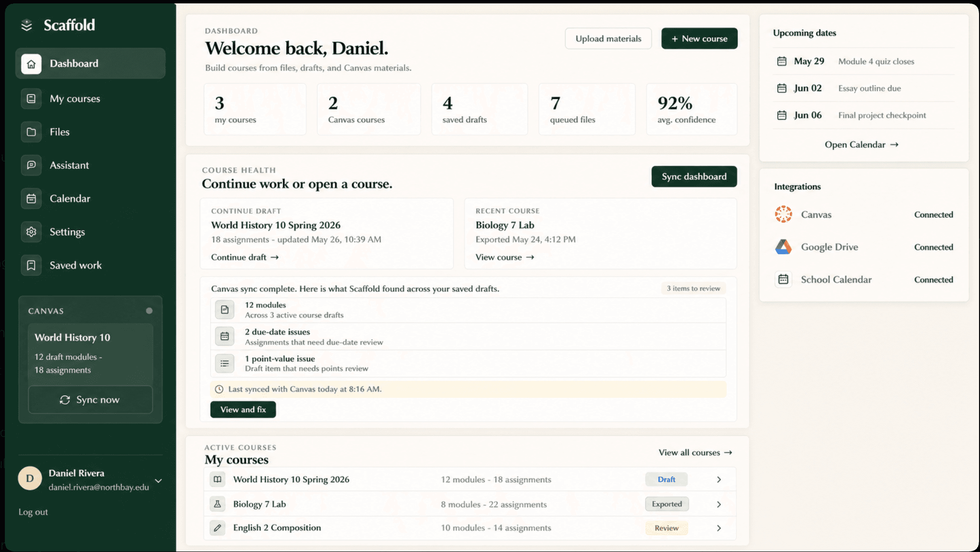Click the Assistant chat icon
Screen dimensions: 980x552
click(x=31, y=165)
